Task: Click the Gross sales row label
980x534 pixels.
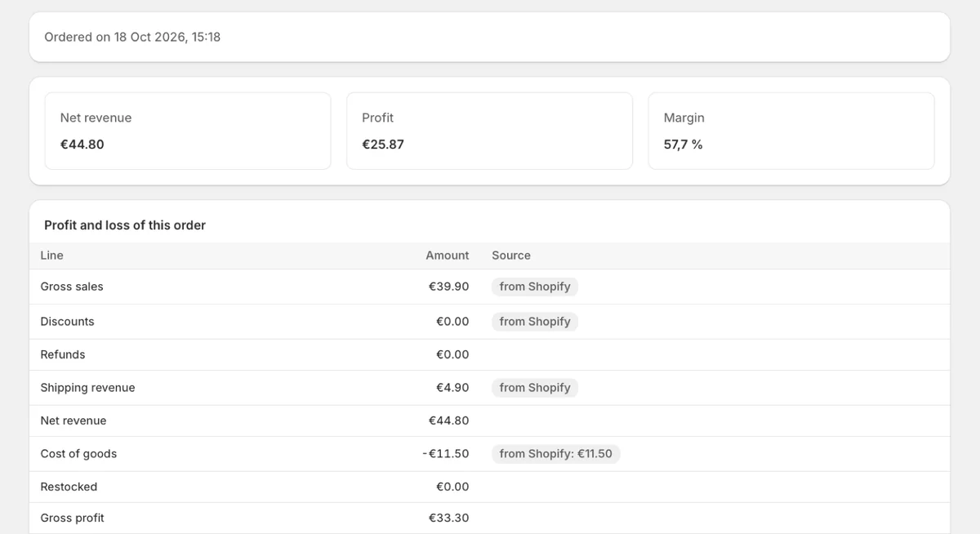Action: pos(72,287)
